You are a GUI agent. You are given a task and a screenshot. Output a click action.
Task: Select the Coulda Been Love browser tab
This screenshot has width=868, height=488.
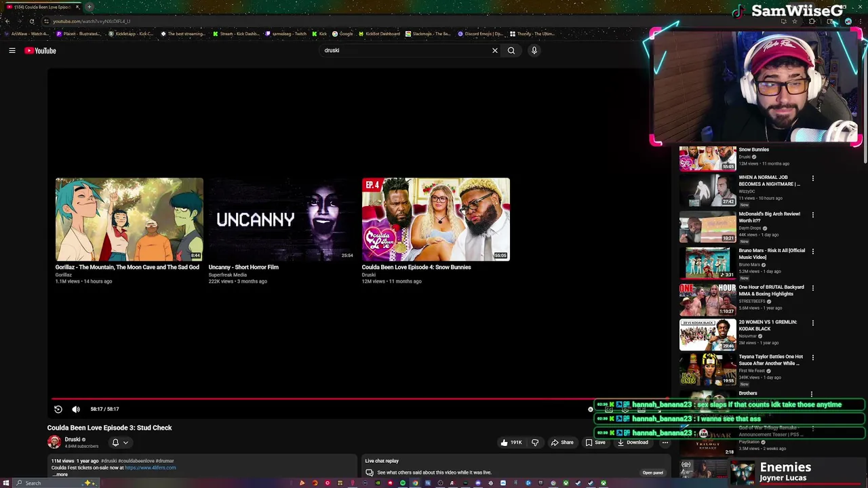pyautogui.click(x=42, y=7)
